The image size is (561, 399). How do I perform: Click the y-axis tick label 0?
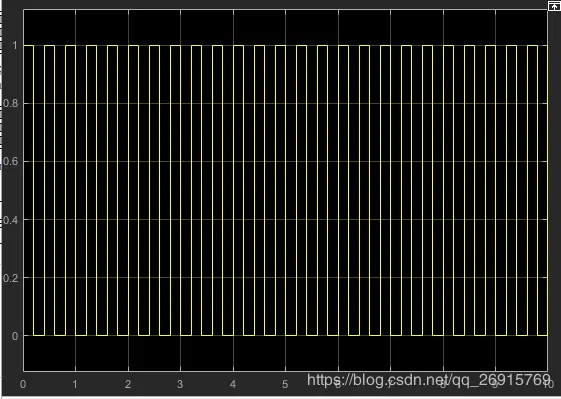coord(15,336)
